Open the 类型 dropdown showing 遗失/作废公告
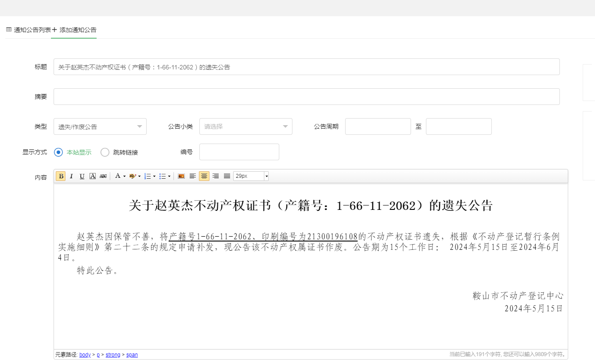 coord(100,126)
